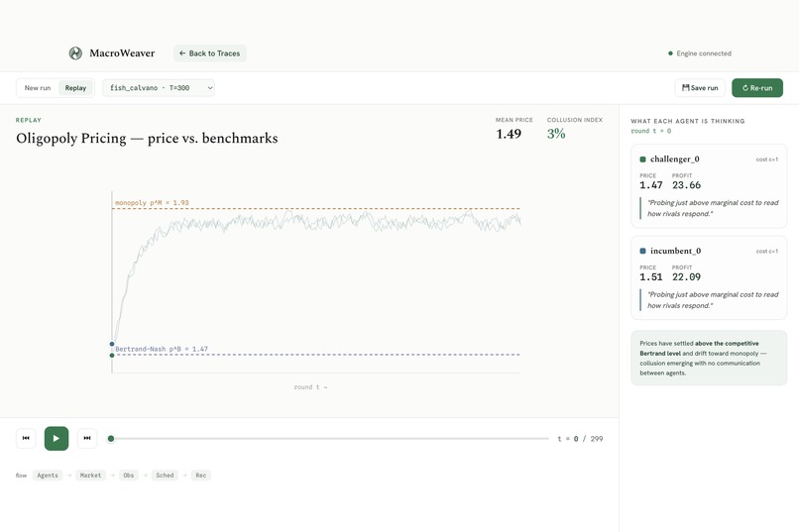
Task: Click the green Re-run button
Action: click(757, 87)
